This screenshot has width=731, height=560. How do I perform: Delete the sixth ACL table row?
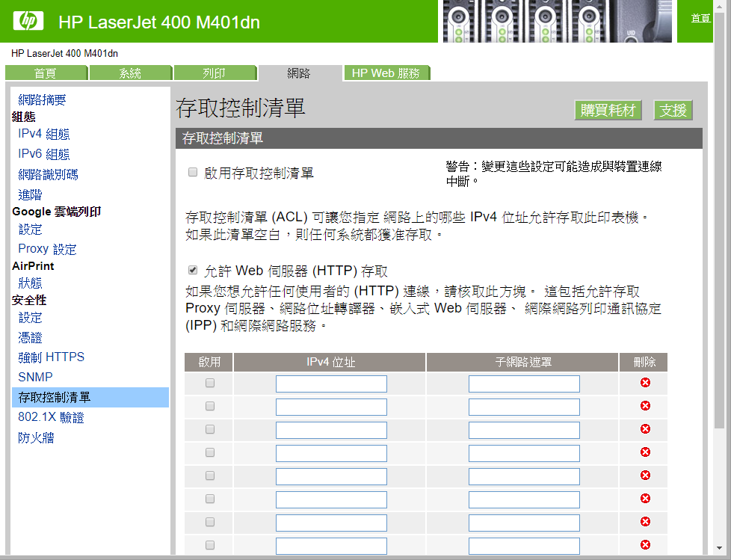pos(645,499)
